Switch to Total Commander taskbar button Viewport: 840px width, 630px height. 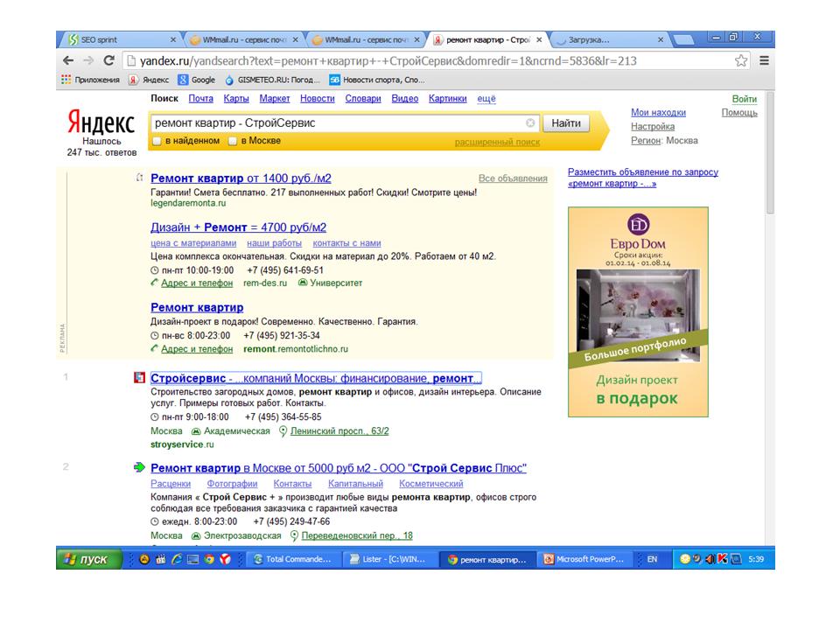[294, 559]
